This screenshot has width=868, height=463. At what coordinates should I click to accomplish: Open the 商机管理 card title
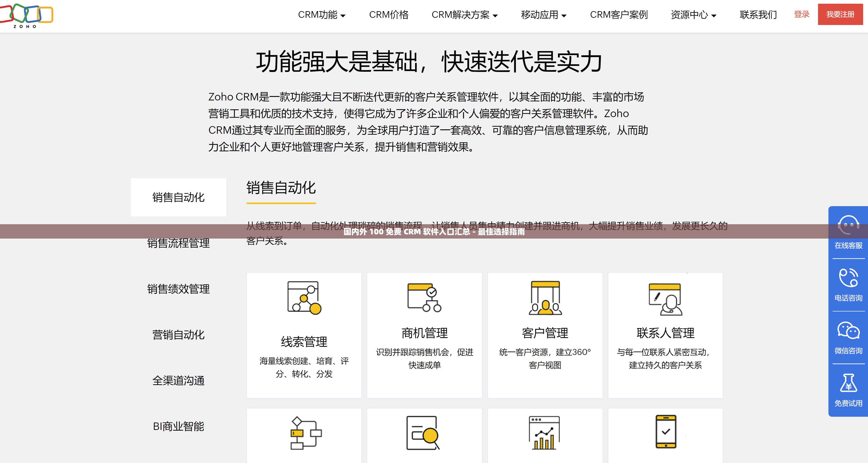click(424, 333)
